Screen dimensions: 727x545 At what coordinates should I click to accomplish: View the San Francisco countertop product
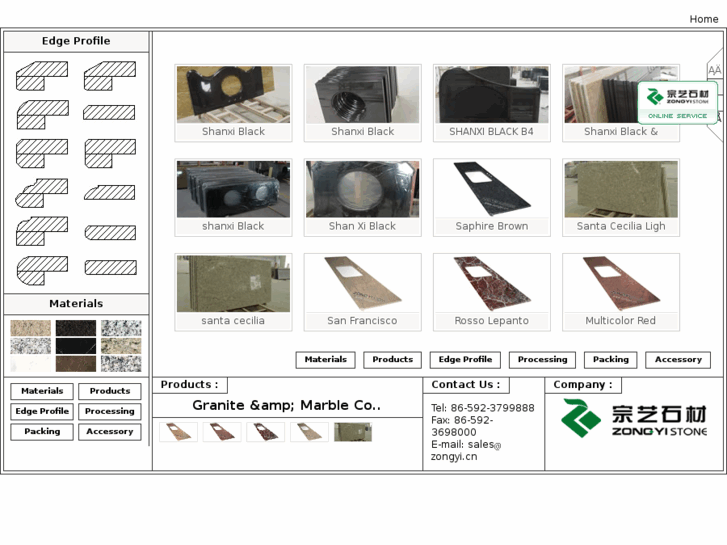point(363,292)
